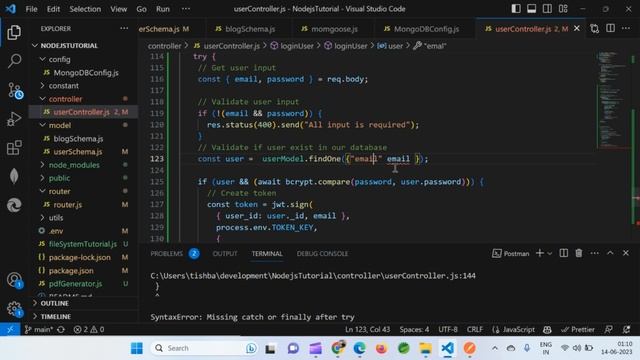Open the remote window button in status bar
This screenshot has height=360, width=640.
click(10, 329)
